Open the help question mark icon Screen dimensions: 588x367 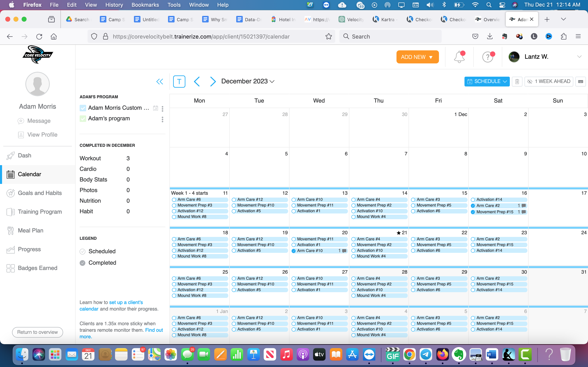pyautogui.click(x=487, y=57)
